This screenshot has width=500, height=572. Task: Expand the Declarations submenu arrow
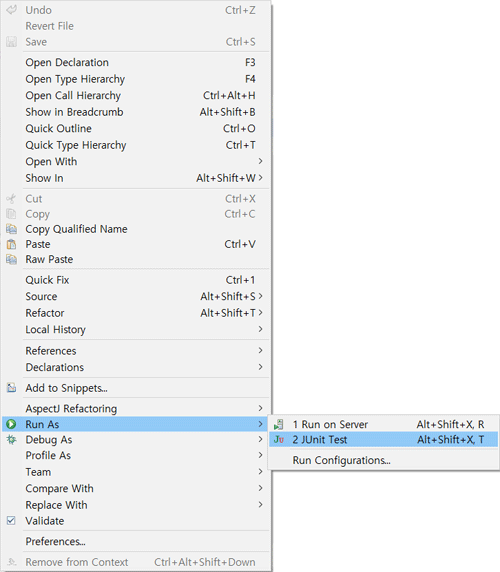point(260,367)
